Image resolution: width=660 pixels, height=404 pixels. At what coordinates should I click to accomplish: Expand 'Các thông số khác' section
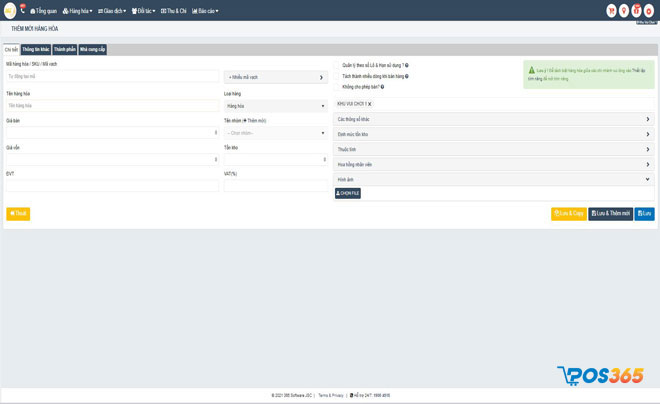(x=494, y=119)
